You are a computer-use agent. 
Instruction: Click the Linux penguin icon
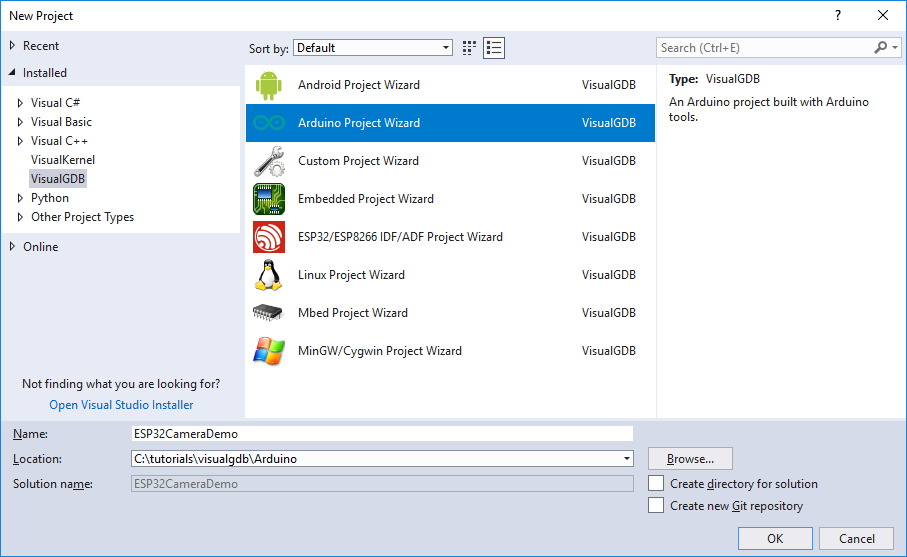click(x=268, y=275)
